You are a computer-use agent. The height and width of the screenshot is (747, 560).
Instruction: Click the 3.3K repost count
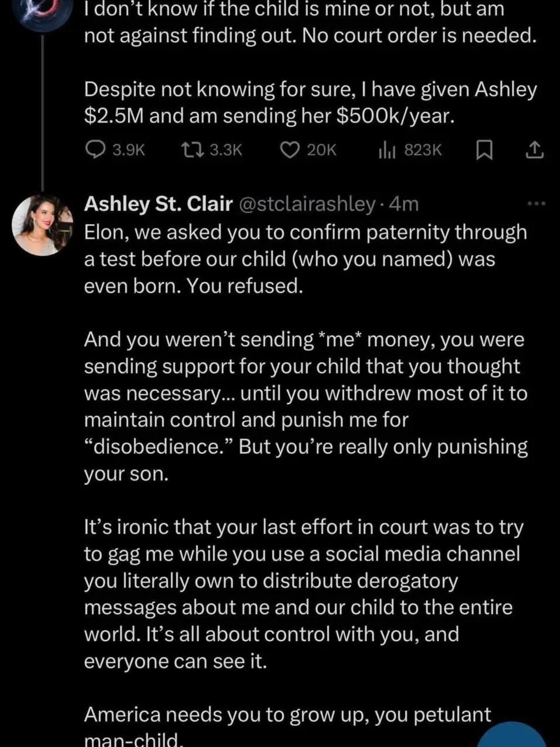click(x=226, y=151)
